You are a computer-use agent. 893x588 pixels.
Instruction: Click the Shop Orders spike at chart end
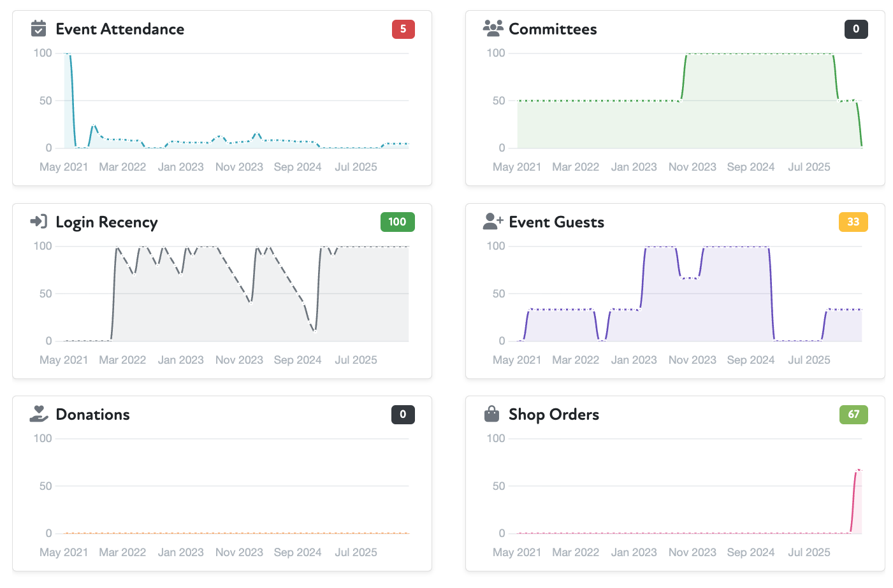[x=858, y=471]
